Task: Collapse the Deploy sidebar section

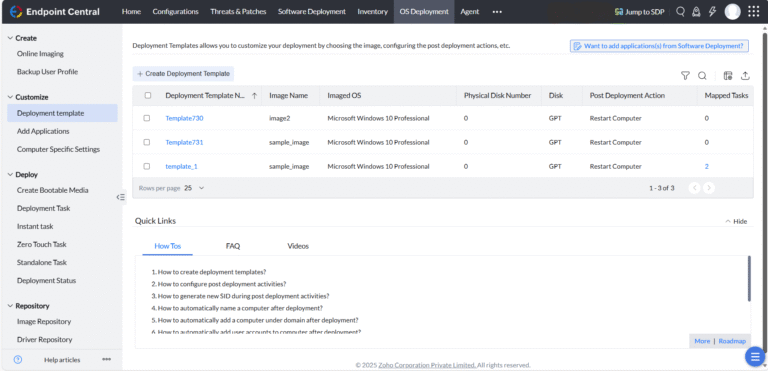Action: (x=10, y=174)
